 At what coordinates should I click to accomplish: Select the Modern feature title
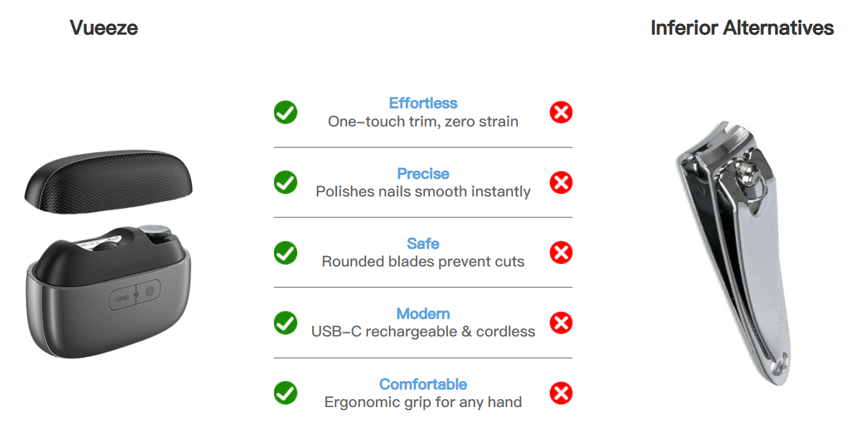[423, 314]
